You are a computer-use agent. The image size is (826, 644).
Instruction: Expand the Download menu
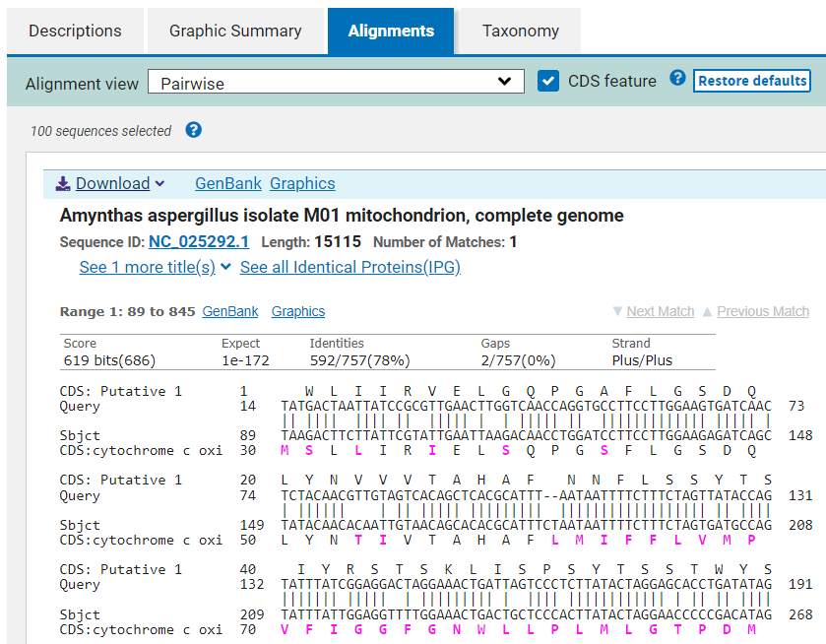tap(110, 183)
